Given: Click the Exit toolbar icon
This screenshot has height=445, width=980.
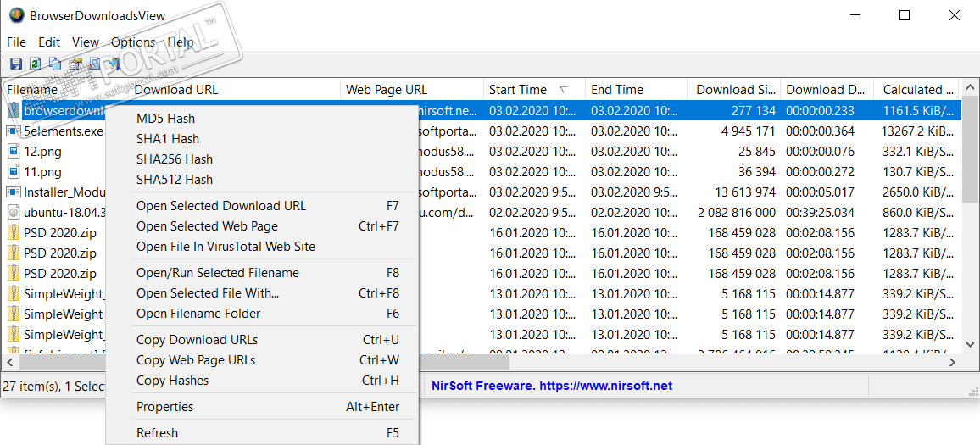Looking at the screenshot, I should coord(113,64).
